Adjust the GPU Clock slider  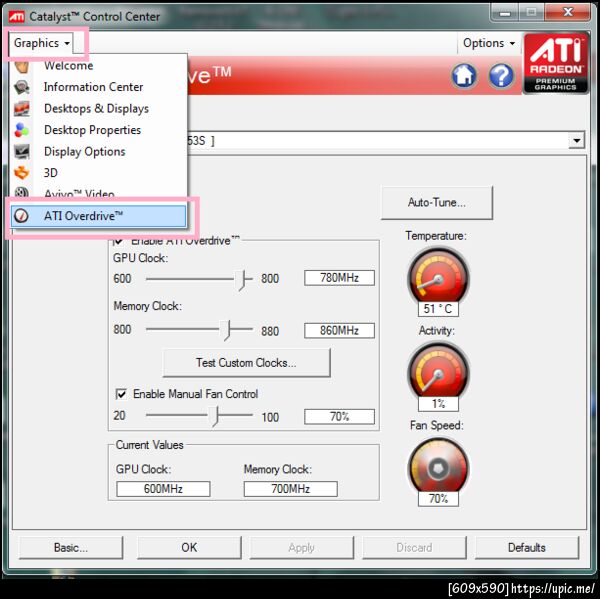(x=241, y=279)
